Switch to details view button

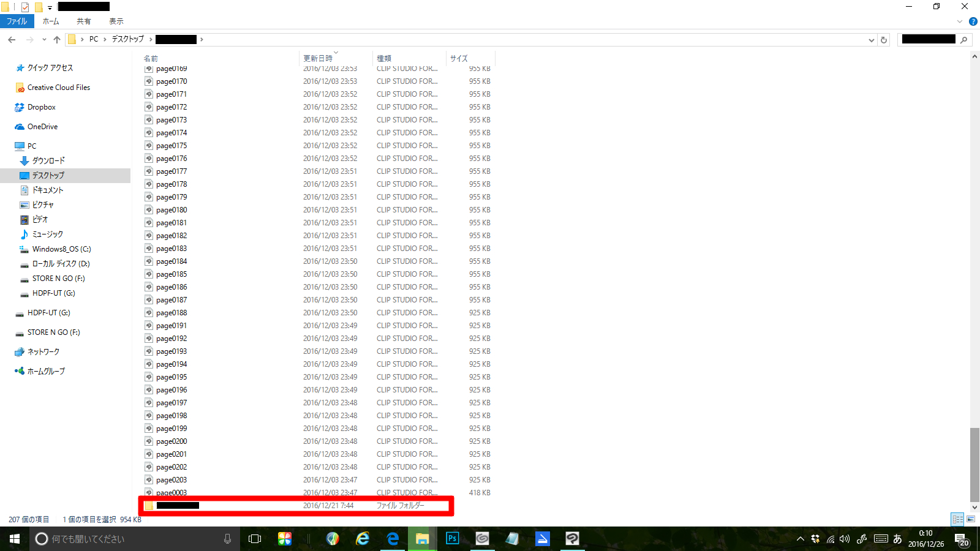pyautogui.click(x=957, y=519)
